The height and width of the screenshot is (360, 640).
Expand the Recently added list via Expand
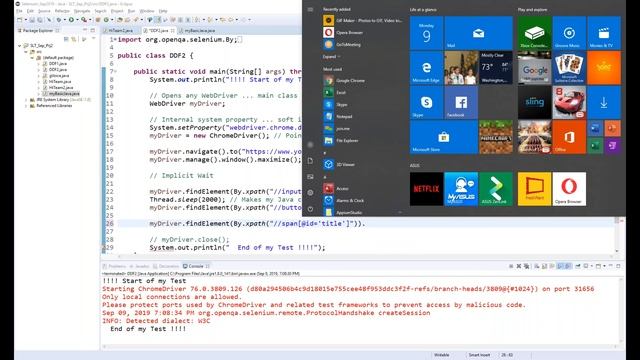(x=331, y=57)
